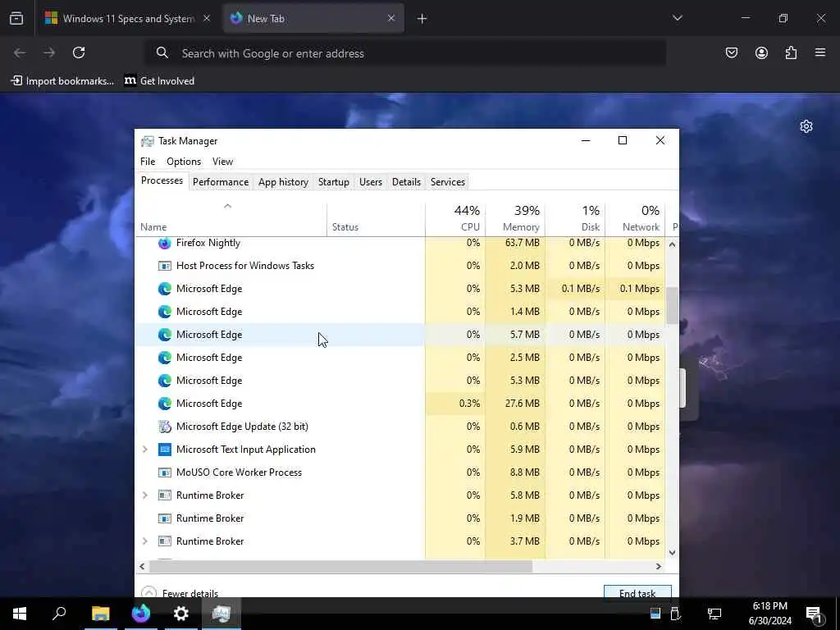840x630 pixels.
Task: Click the forward arrow in Firefox toolbar
Action: [x=49, y=52]
